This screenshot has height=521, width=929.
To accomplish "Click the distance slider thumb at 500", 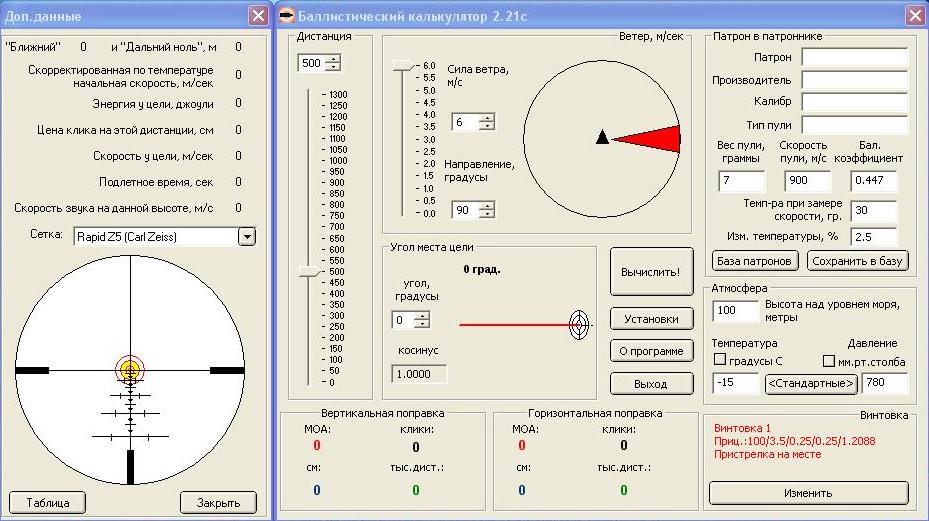I will click(309, 272).
